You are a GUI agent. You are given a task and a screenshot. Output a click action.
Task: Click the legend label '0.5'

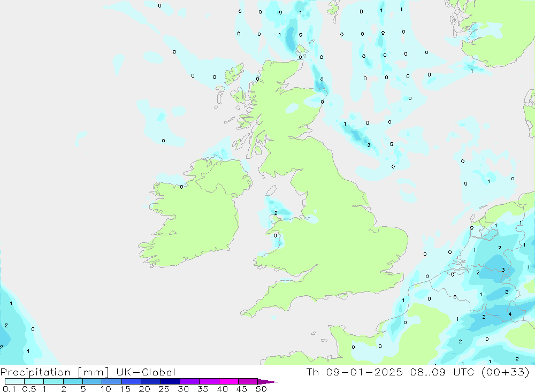tap(29, 389)
